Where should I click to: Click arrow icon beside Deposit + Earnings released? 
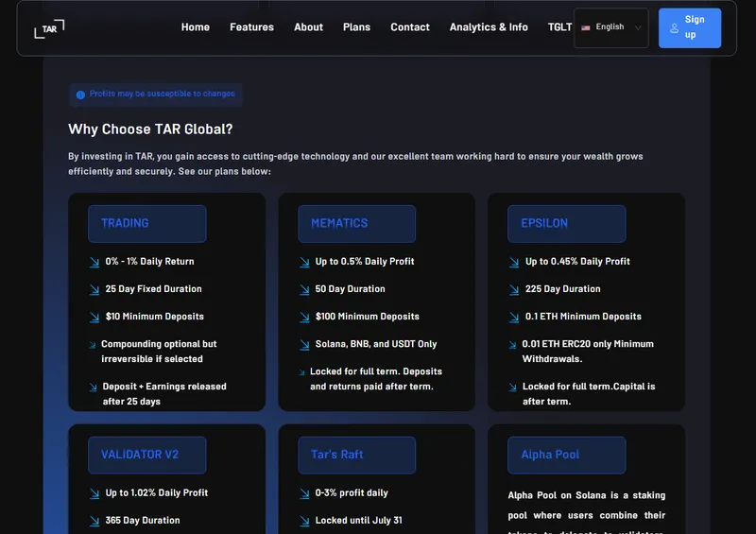click(93, 387)
